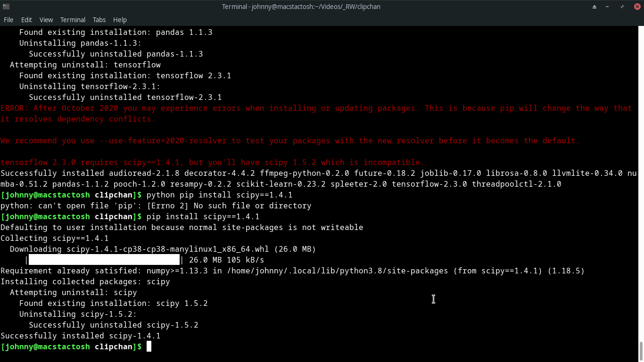The height and width of the screenshot is (362, 644).
Task: Click 'it resolves dependency conflicts.' line
Action: [78, 119]
